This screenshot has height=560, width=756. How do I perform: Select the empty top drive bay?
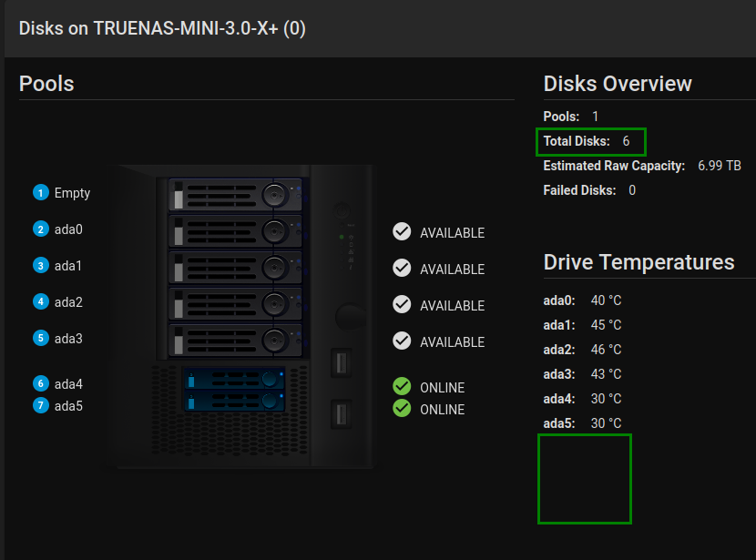pyautogui.click(x=235, y=195)
